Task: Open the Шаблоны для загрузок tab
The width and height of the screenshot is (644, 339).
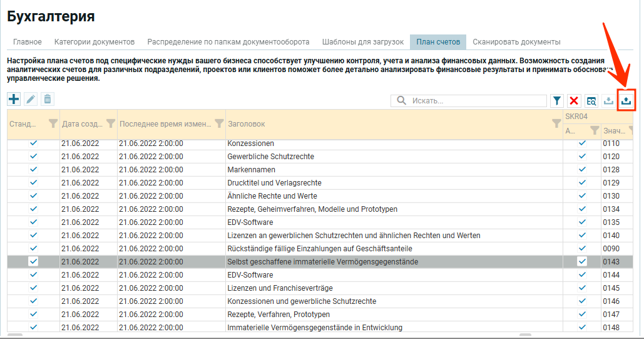Action: (x=363, y=42)
